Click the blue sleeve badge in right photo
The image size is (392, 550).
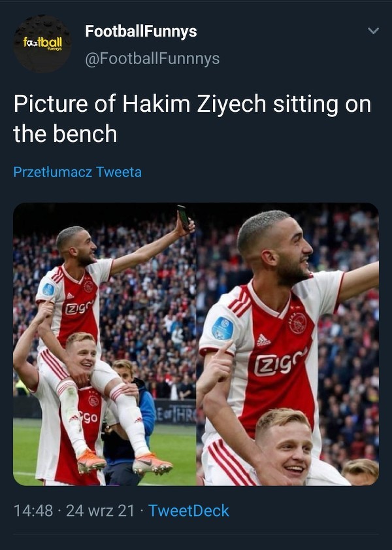coord(223,328)
